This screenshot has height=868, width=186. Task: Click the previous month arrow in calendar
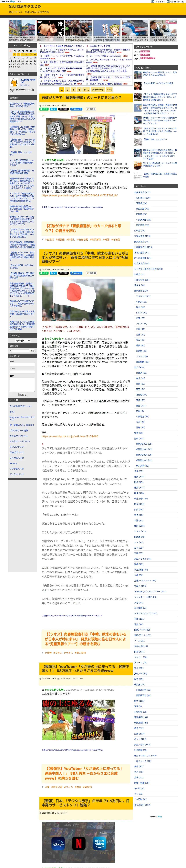coord(15,45)
